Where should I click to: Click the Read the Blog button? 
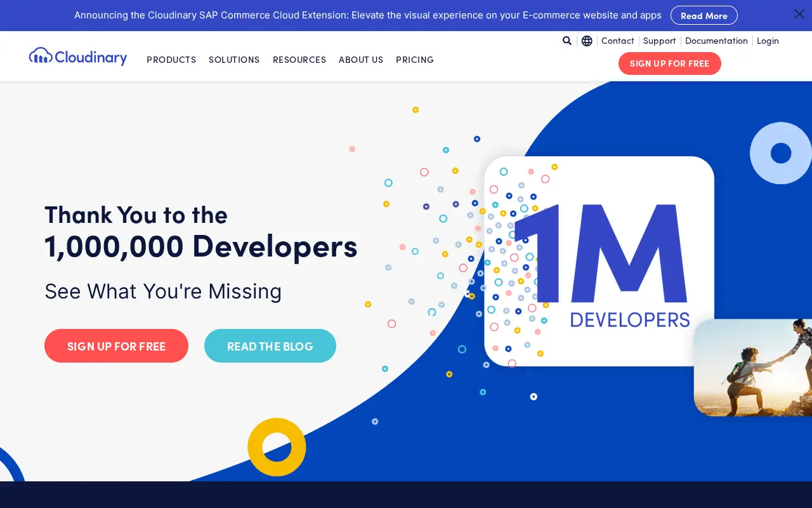tap(270, 346)
